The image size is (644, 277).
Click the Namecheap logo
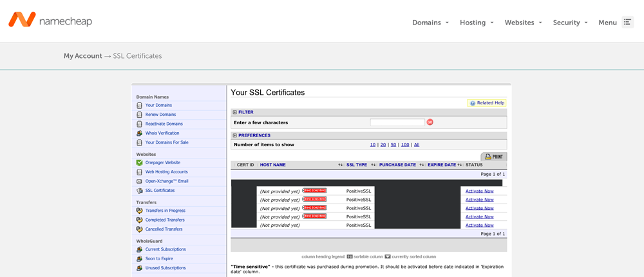click(x=50, y=20)
